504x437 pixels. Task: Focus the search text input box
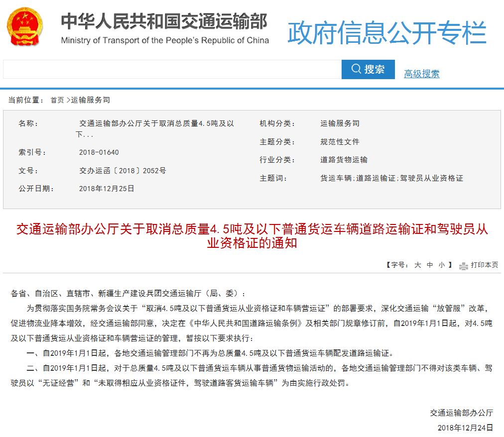pyautogui.click(x=172, y=69)
